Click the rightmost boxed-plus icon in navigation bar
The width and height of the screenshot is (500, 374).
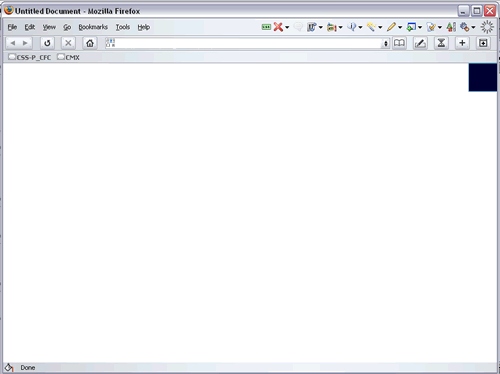click(483, 43)
